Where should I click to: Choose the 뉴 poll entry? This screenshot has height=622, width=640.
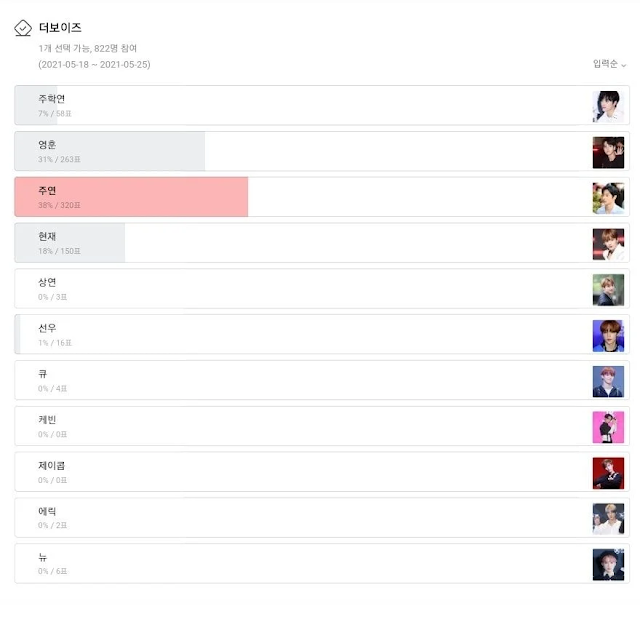[x=322, y=563]
